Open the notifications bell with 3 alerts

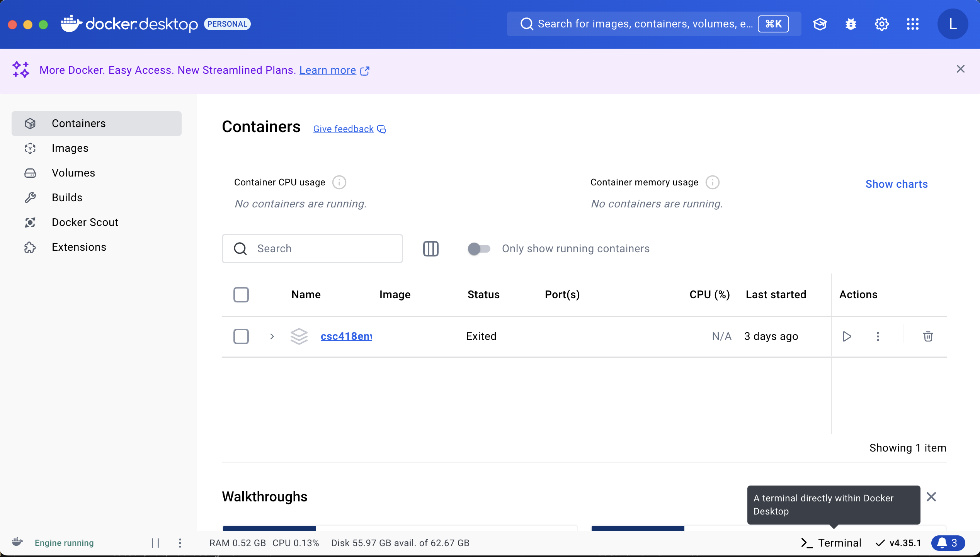(x=948, y=543)
